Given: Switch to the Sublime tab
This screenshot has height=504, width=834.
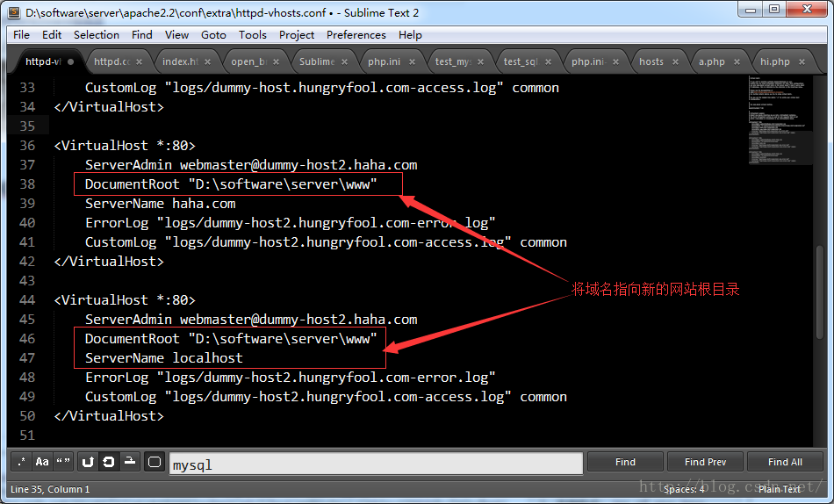Looking at the screenshot, I should coord(316,61).
